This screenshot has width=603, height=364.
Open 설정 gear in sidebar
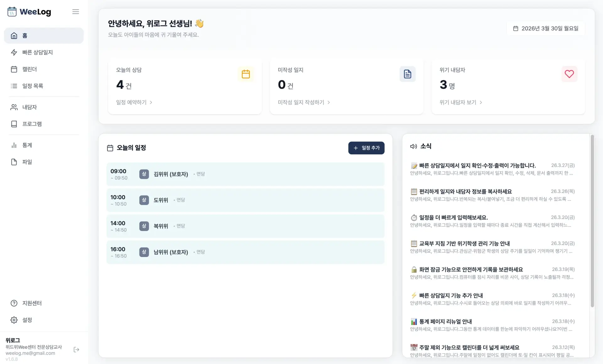[x=14, y=320]
